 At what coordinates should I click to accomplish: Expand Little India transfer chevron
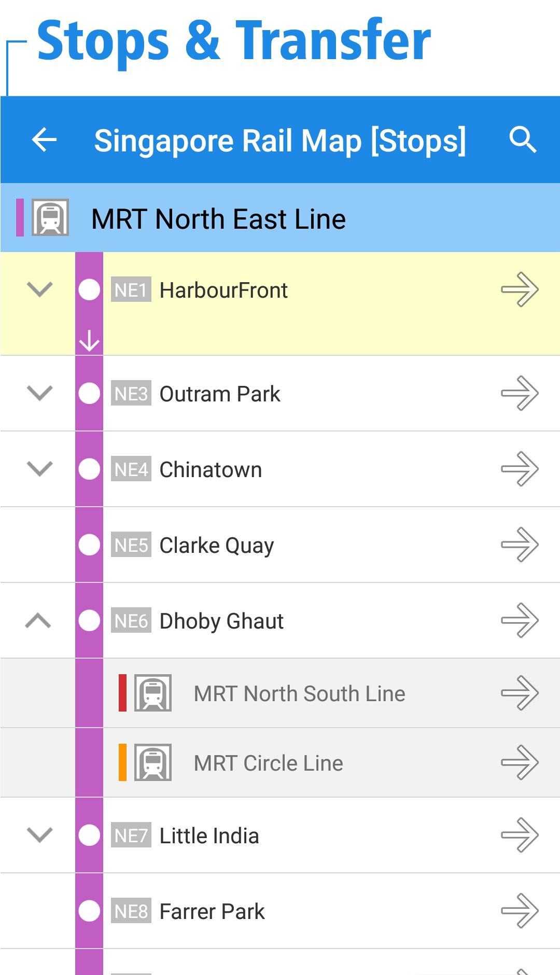[39, 835]
